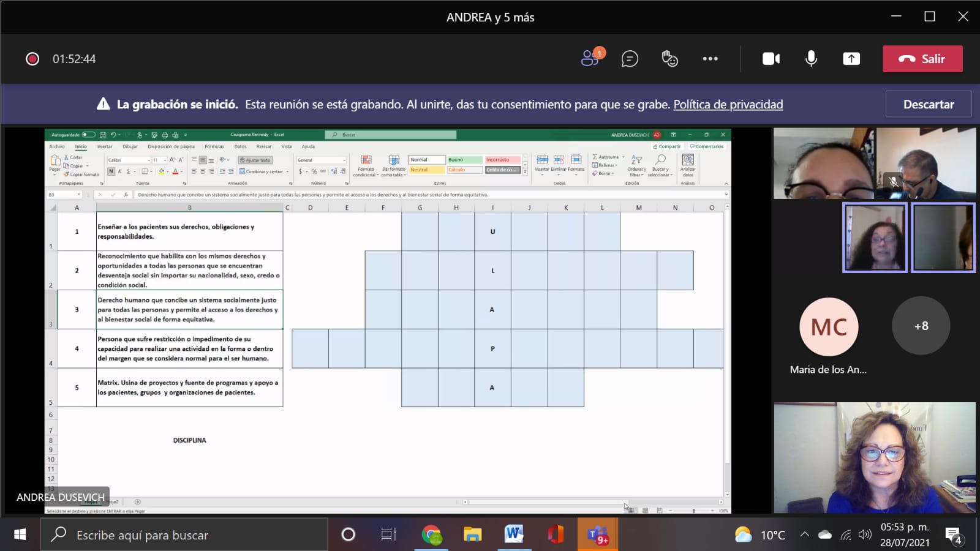Center align text horizontally
This screenshot has width=980, height=551.
click(x=203, y=171)
